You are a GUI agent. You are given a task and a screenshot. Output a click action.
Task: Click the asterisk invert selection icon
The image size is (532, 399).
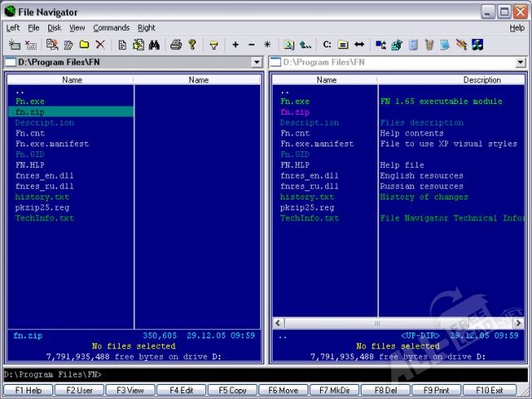click(267, 45)
